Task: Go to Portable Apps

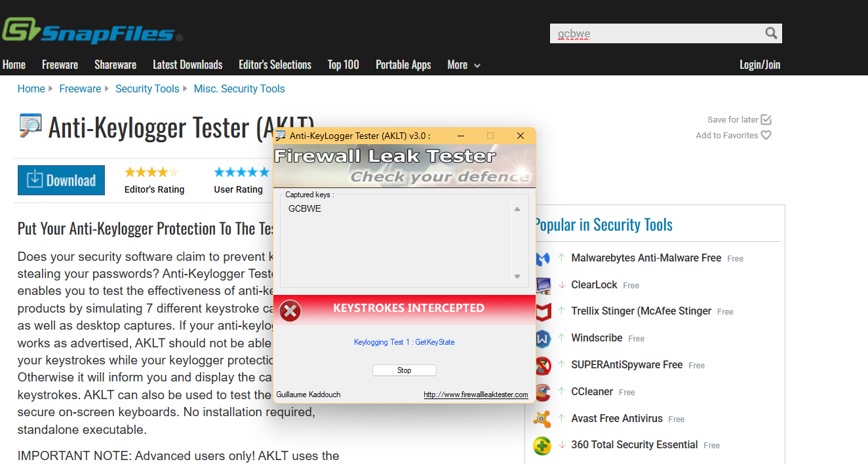Action: click(x=403, y=65)
